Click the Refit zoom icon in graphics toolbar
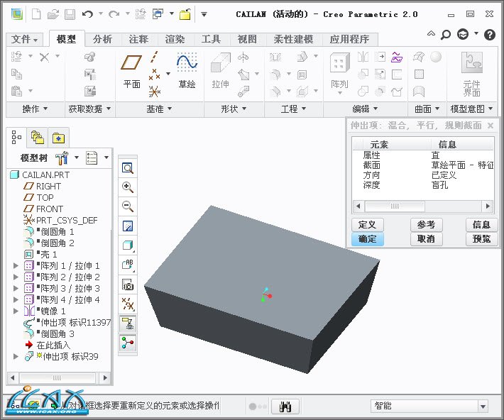 coord(128,168)
